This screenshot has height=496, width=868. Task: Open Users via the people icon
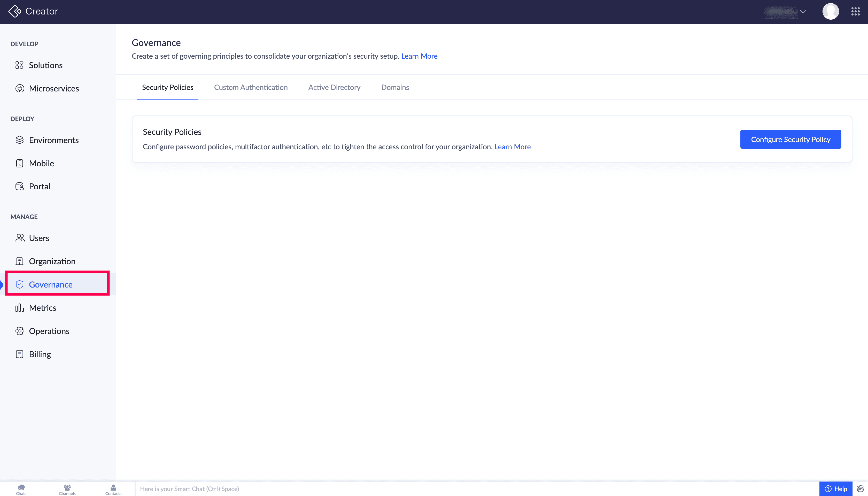tap(20, 238)
